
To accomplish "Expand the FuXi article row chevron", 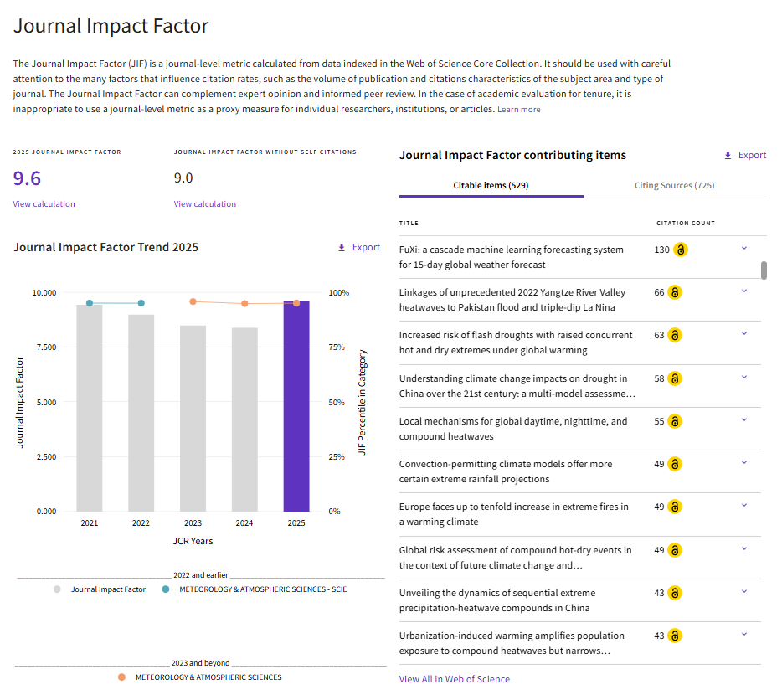I will (x=744, y=248).
